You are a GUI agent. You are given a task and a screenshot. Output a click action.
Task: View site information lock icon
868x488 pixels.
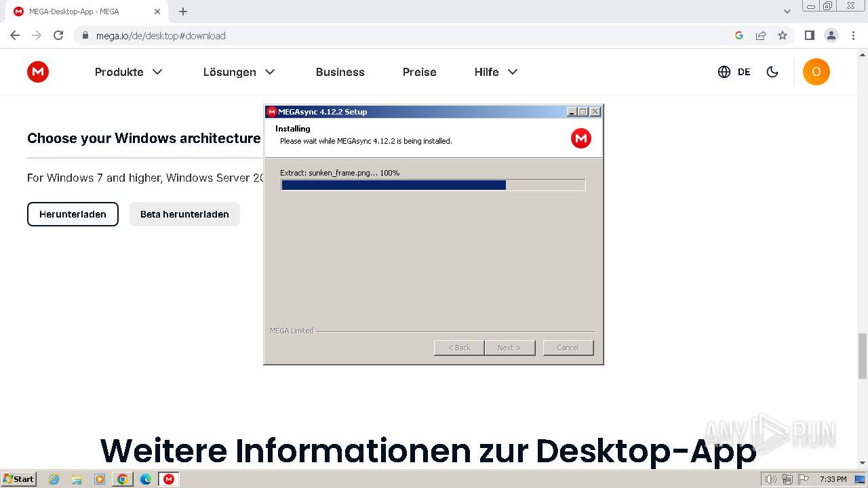click(85, 35)
